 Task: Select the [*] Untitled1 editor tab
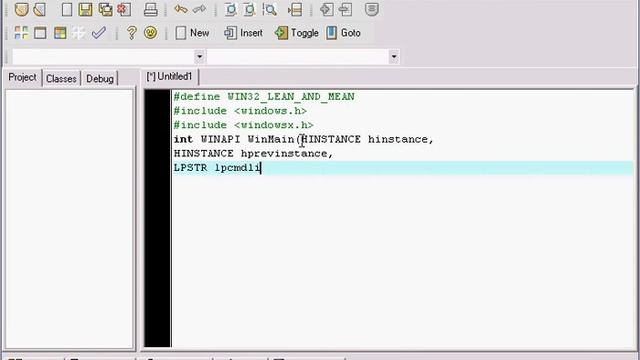click(x=169, y=77)
